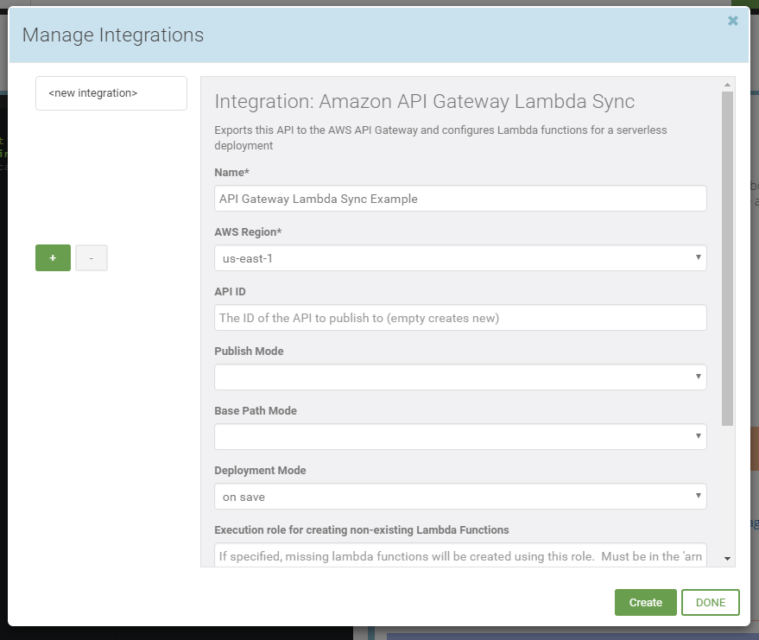Click the AWS Region* label

[248, 232]
